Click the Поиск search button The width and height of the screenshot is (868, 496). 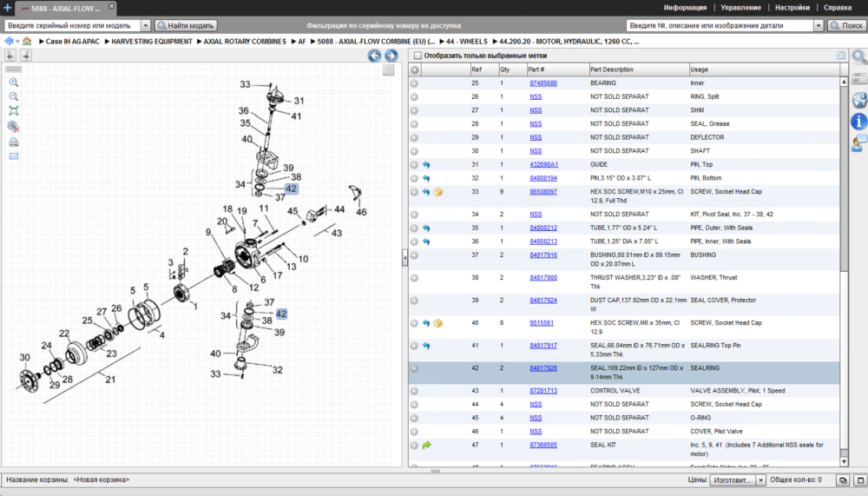pyautogui.click(x=845, y=25)
